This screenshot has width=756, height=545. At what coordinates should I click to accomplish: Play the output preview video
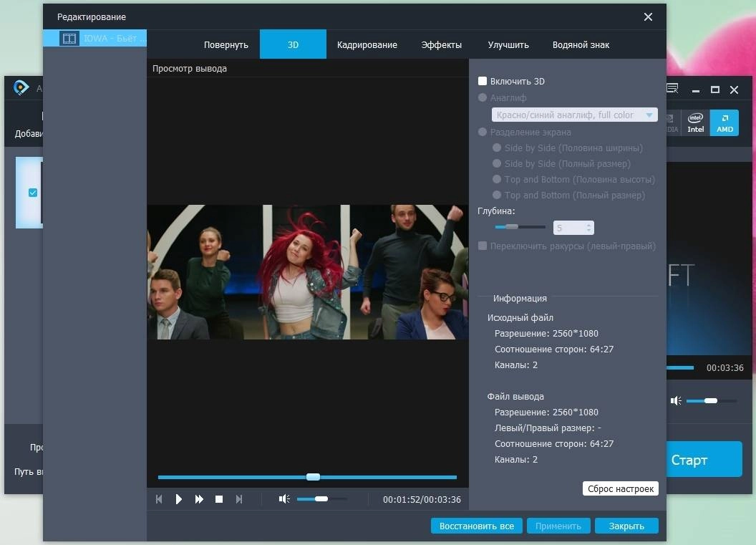point(179,499)
